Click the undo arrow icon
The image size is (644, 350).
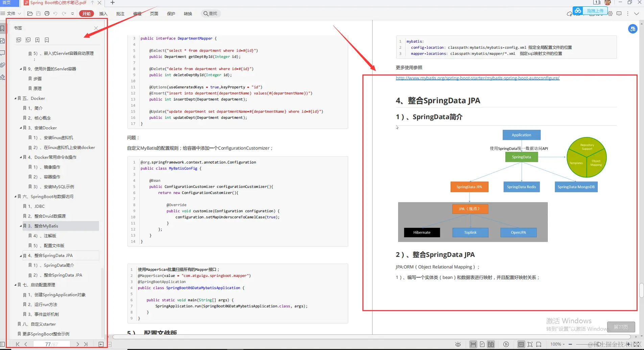55,14
